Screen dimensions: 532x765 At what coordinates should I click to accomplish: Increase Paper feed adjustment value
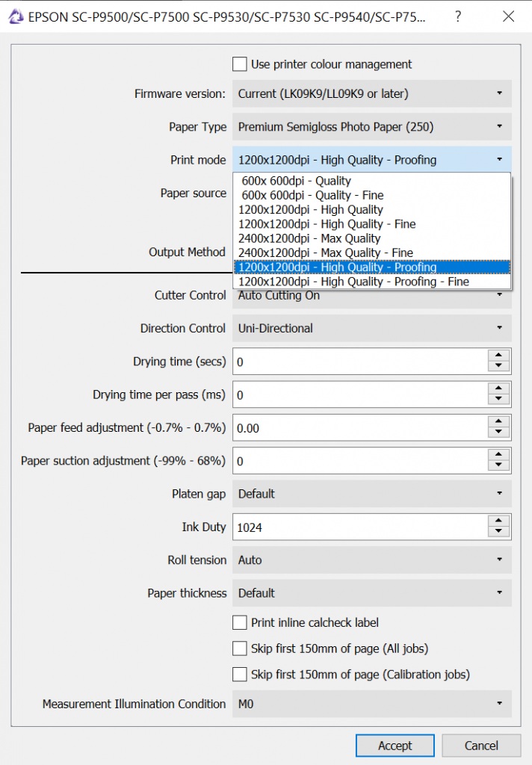[x=498, y=421]
